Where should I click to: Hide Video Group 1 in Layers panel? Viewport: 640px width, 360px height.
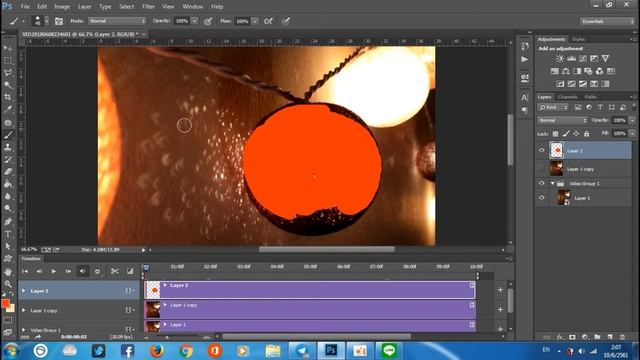tap(542, 183)
